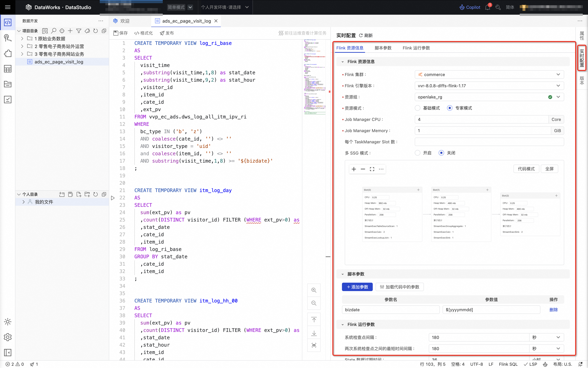The image size is (588, 368).
Task: Open the settings gear in left sidebar
Action: pos(8,337)
